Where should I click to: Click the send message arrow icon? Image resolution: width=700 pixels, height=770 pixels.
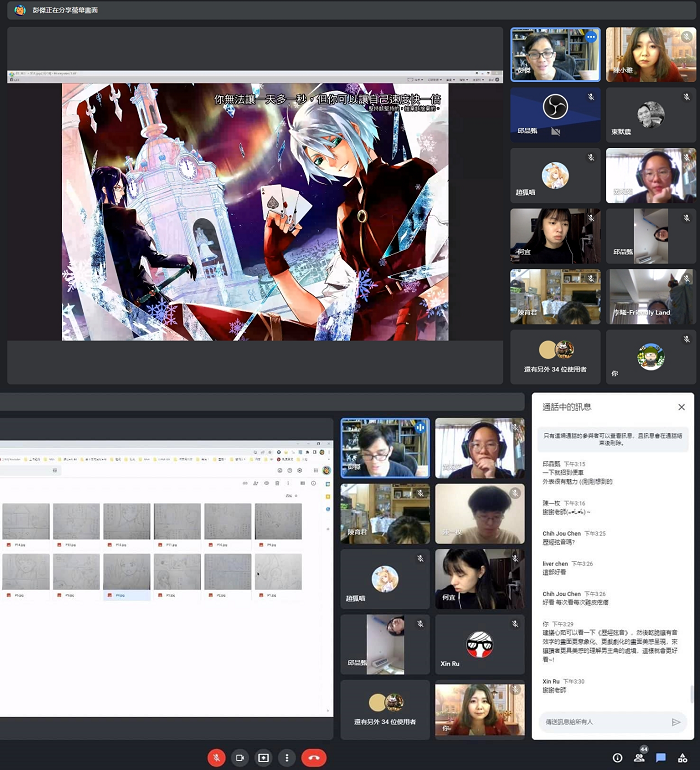click(676, 722)
